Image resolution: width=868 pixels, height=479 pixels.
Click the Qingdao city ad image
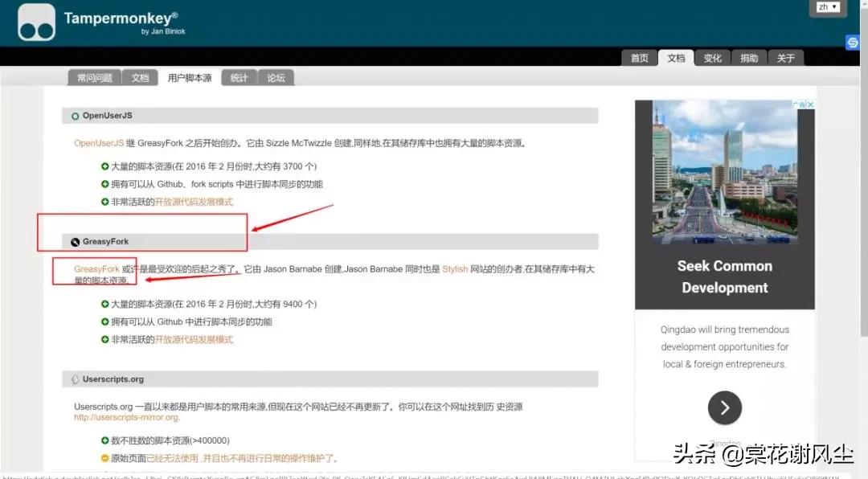pos(725,172)
